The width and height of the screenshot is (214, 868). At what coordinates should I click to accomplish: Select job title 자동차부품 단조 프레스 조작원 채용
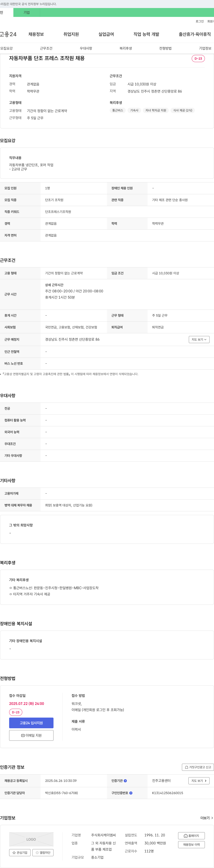(47, 58)
